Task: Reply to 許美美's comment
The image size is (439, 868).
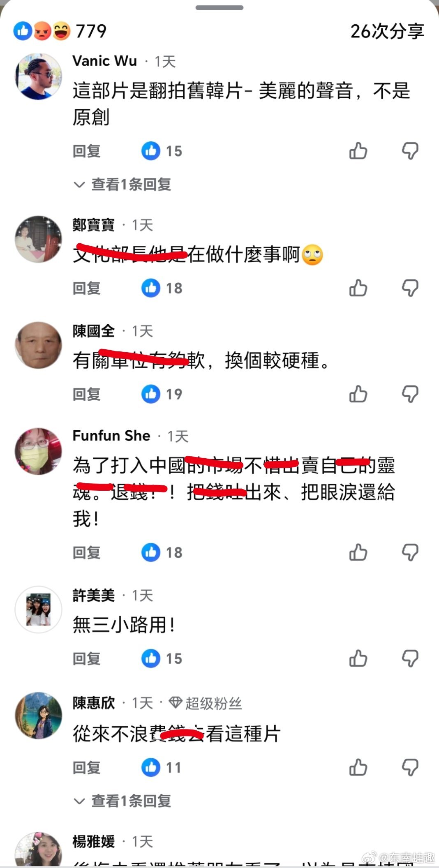Action: click(87, 659)
